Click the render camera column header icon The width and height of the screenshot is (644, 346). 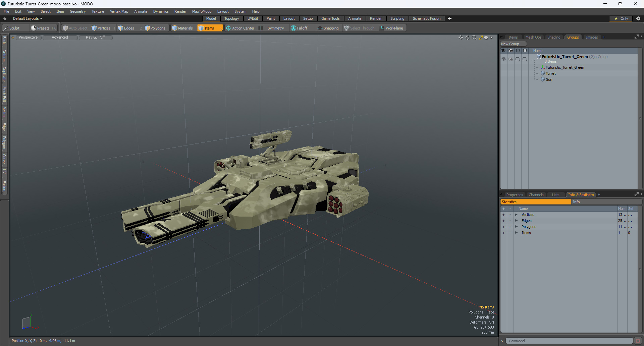point(511,51)
